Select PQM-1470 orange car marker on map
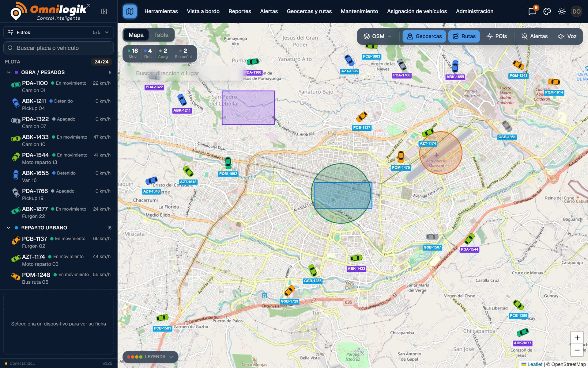588x368 pixels. tap(401, 157)
